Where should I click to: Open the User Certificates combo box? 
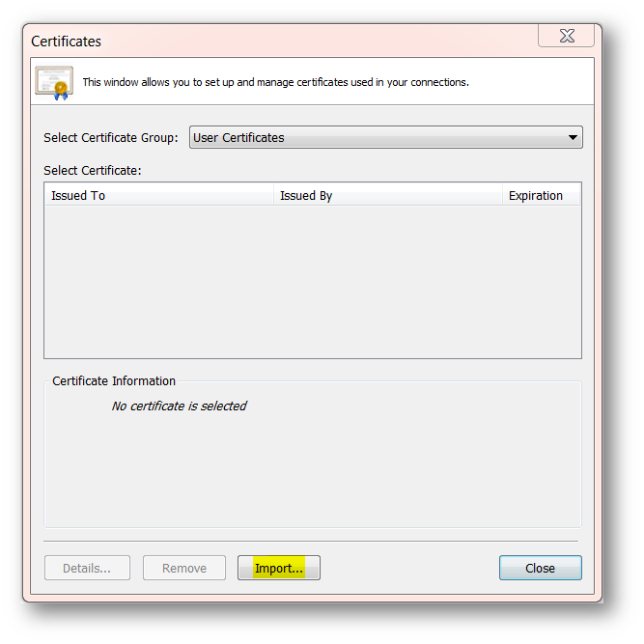tap(377, 138)
